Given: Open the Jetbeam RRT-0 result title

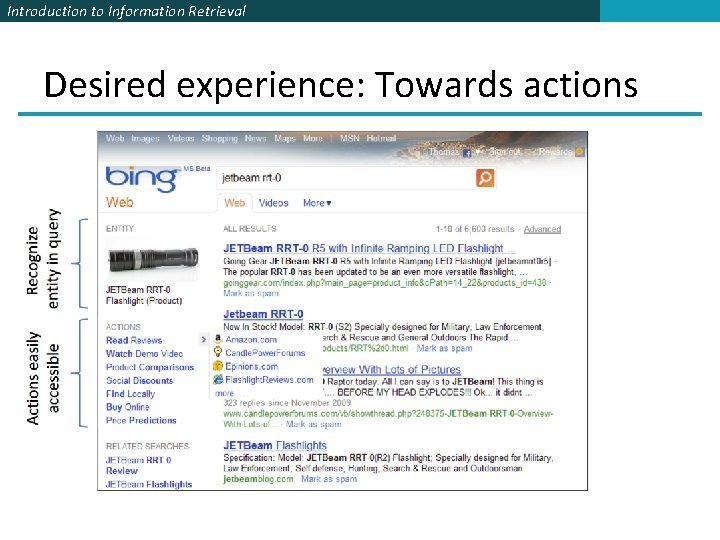Looking at the screenshot, I should point(263,314).
